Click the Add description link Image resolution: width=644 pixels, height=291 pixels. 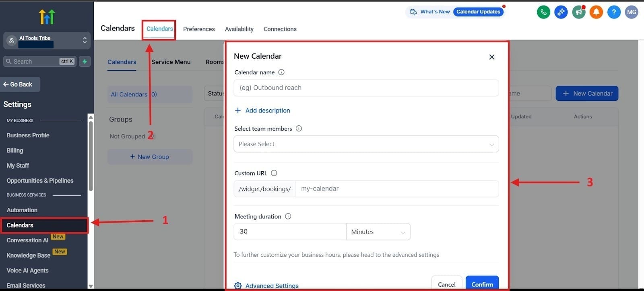click(x=267, y=111)
